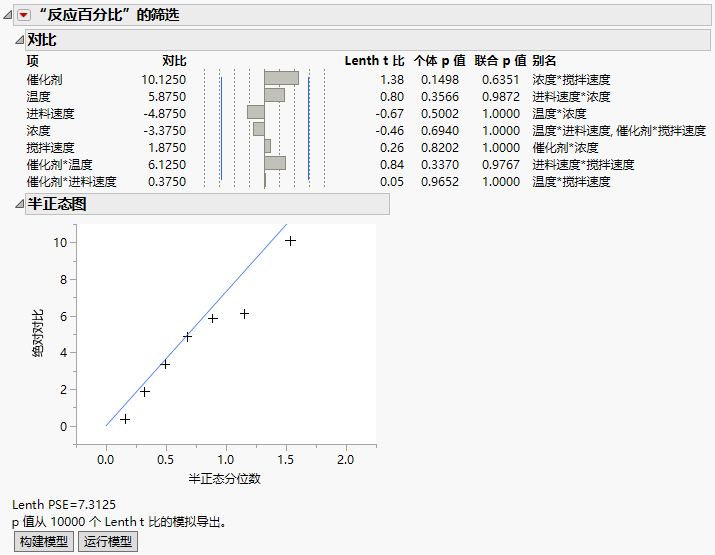Click the 催化剂*温度 contrast bar

[x=275, y=163]
